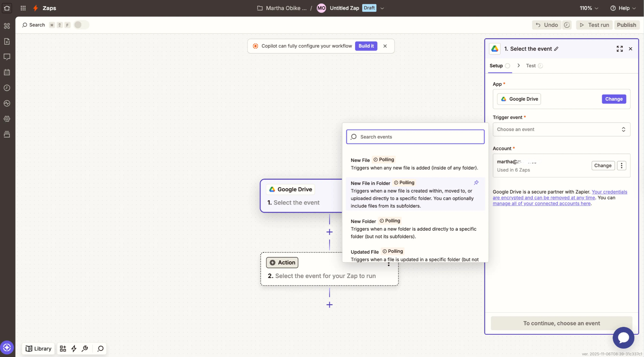The height and width of the screenshot is (357, 644).
Task: Expand the Help menu
Action: [623, 8]
